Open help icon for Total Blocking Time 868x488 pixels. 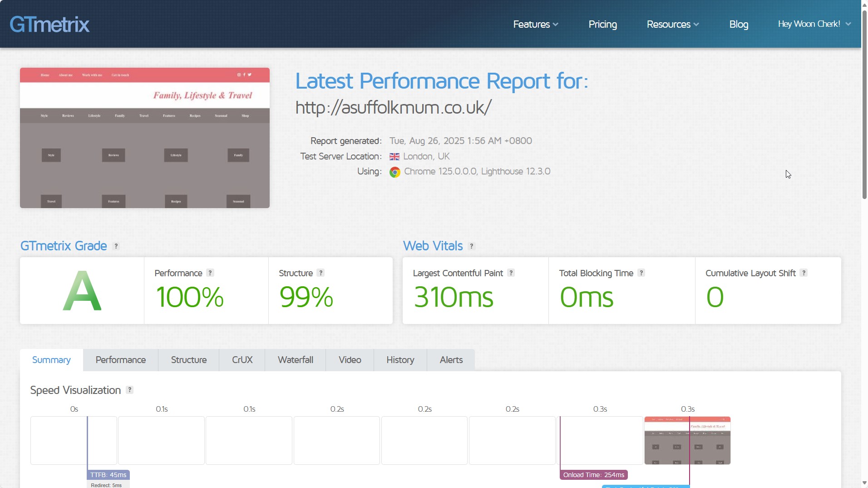click(x=641, y=273)
